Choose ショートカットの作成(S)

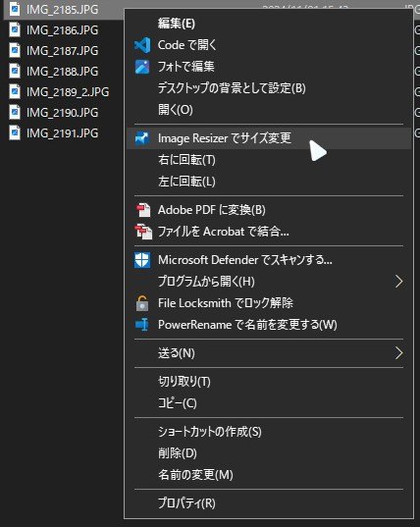click(x=269, y=432)
